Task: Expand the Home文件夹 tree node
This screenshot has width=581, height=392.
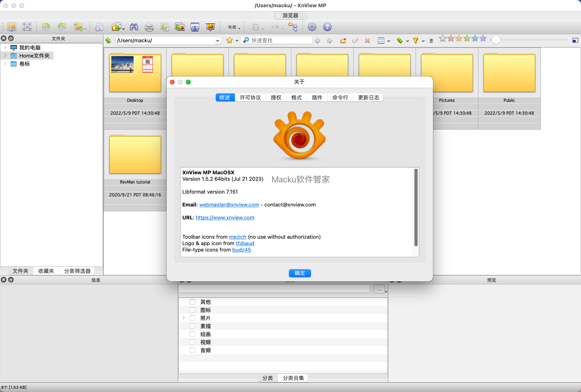Action: point(5,56)
